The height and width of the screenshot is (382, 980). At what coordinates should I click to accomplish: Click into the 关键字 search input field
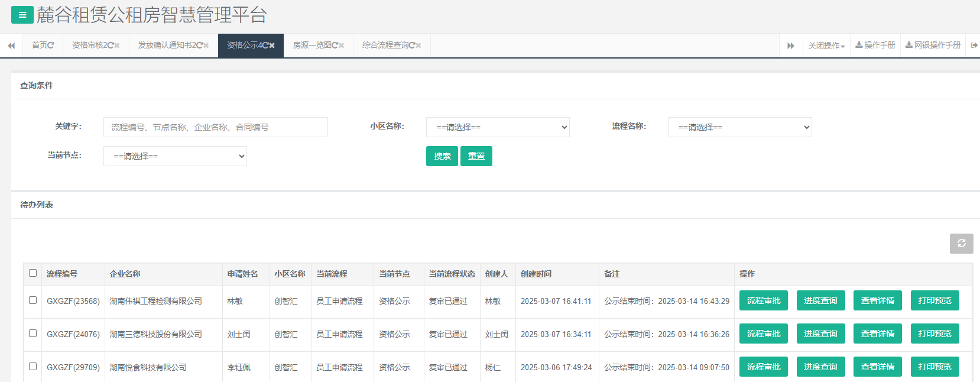click(215, 127)
